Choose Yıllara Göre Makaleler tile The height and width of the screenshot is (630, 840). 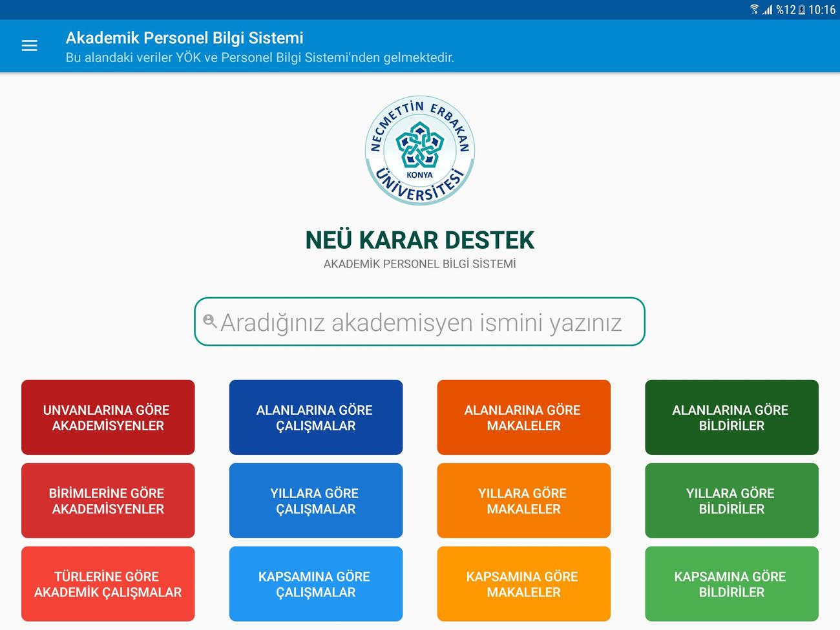pos(524,501)
